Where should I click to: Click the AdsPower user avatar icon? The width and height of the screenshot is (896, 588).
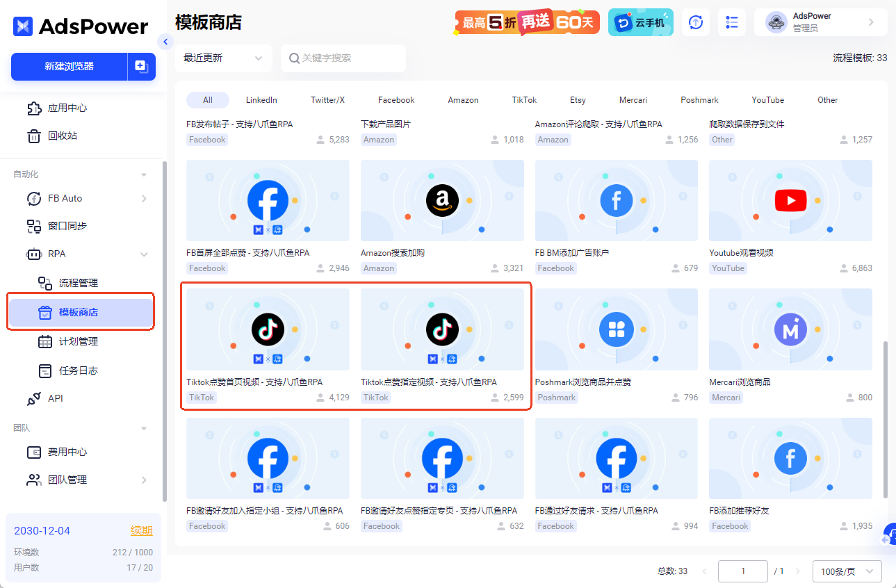(x=776, y=22)
